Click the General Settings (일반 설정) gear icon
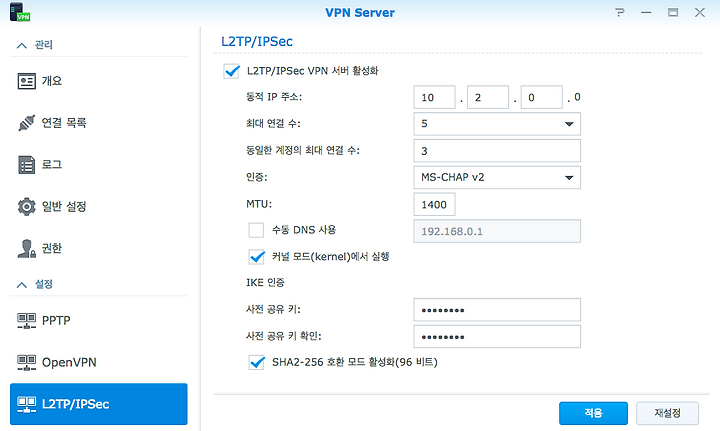 (27, 207)
